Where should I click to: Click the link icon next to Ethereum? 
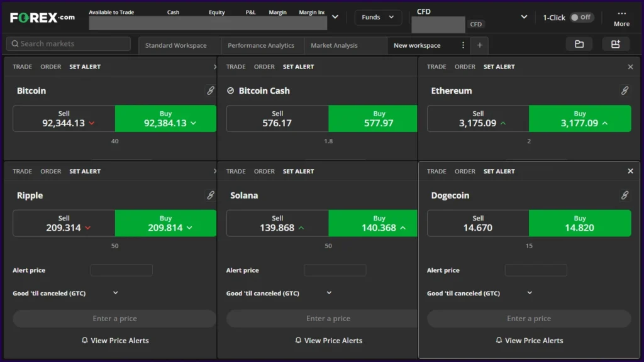click(625, 90)
